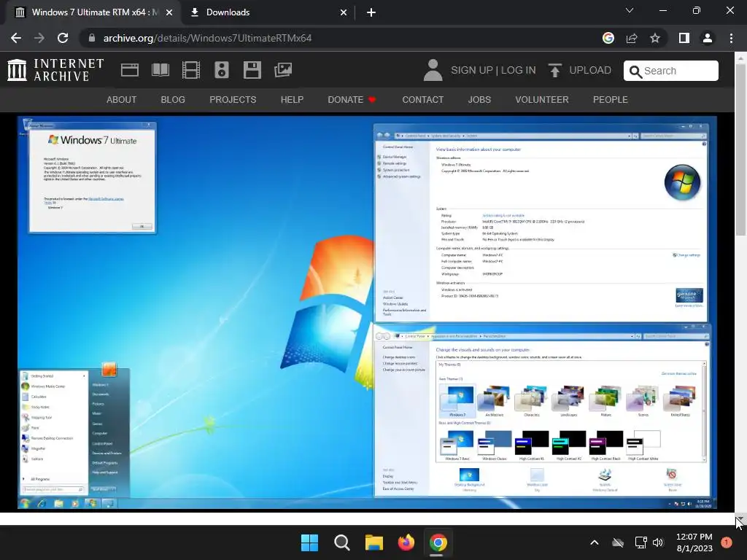Open the PROJECTS menu item

pyautogui.click(x=233, y=99)
